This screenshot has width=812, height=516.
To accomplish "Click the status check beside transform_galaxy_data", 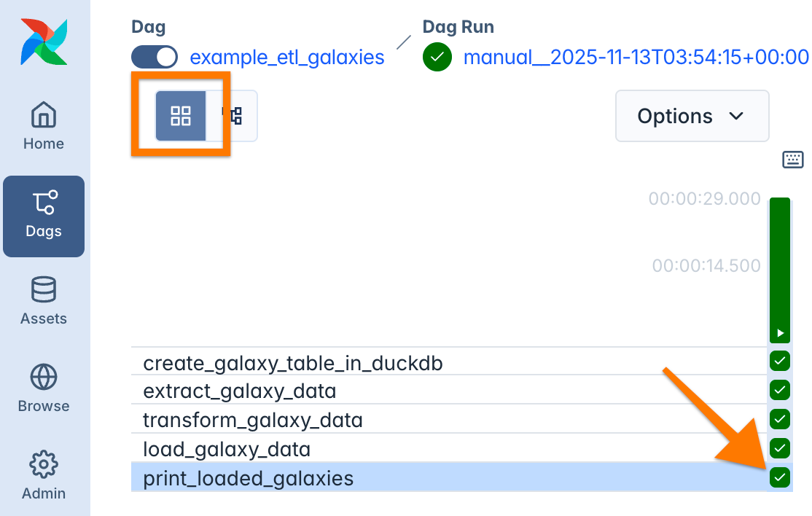I will [780, 419].
